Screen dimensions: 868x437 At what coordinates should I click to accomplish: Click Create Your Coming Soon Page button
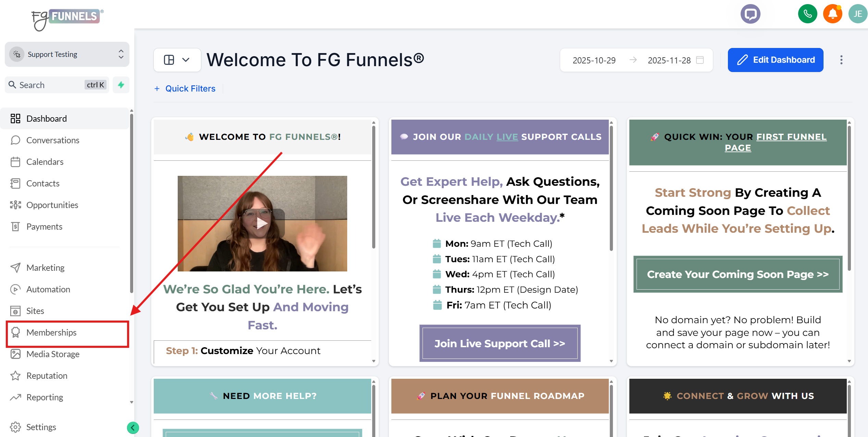click(738, 274)
